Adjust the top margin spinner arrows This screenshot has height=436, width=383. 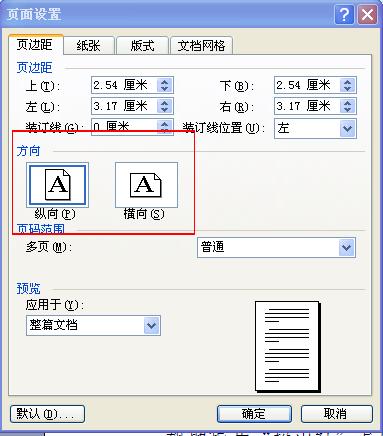(165, 85)
